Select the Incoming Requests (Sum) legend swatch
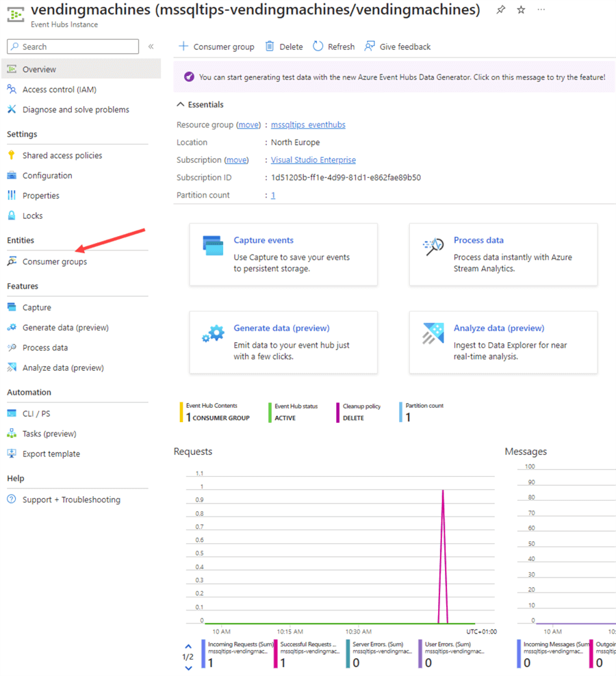The width and height of the screenshot is (616, 676). click(x=203, y=654)
